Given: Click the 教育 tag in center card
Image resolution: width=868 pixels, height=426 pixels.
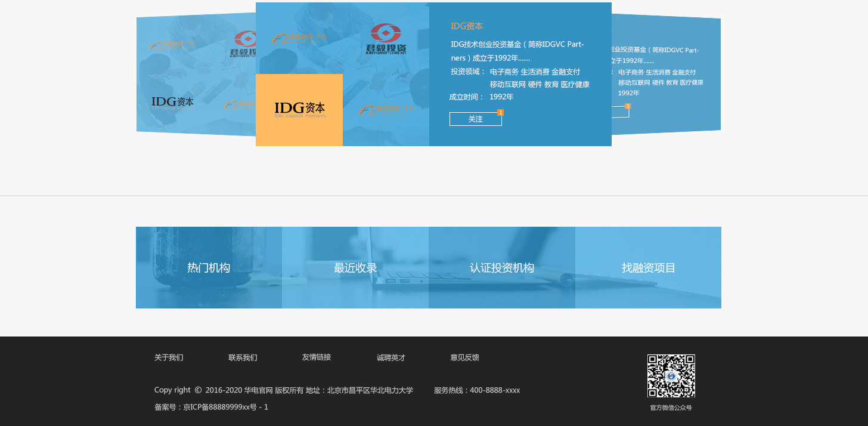Looking at the screenshot, I should click(551, 85).
